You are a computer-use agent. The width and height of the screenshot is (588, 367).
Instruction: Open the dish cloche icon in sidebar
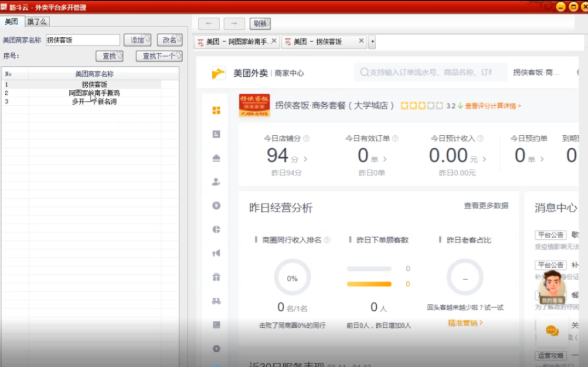[216, 158]
